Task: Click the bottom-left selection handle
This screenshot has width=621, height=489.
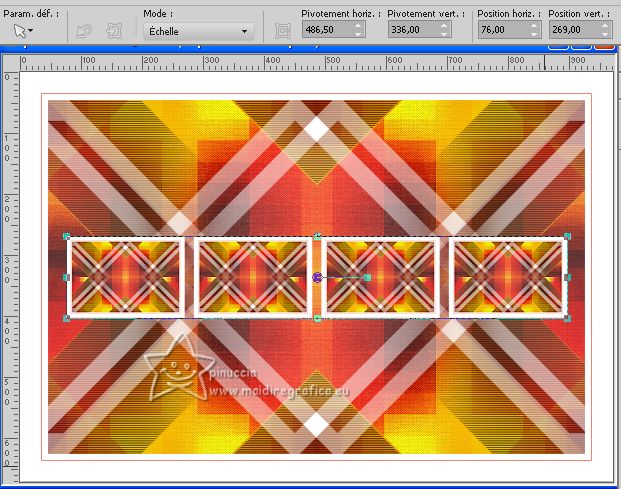Action: 67,318
